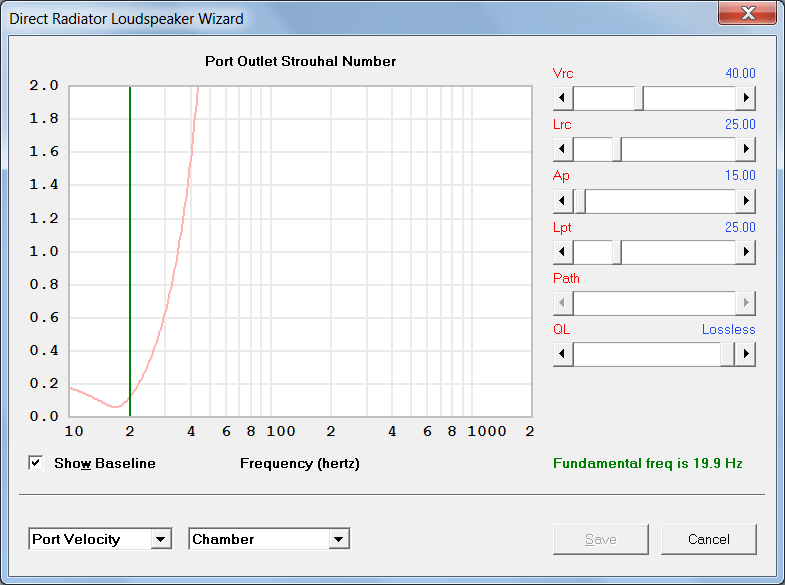Click the QL slider left arrow
This screenshot has height=585, width=785.
click(563, 354)
